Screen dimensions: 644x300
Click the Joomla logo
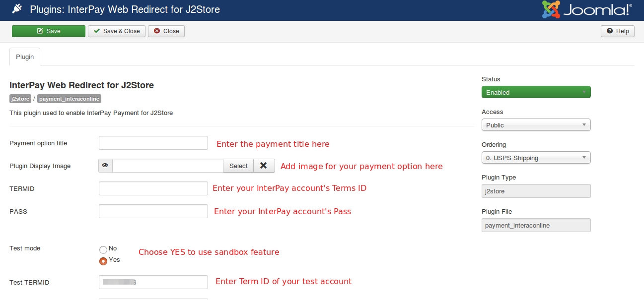[587, 10]
